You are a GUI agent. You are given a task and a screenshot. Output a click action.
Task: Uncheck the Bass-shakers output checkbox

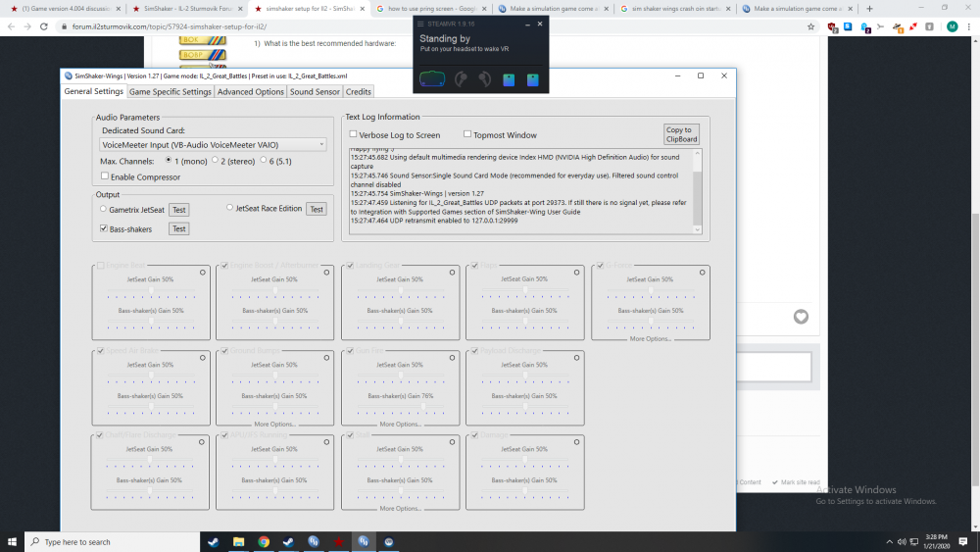click(x=104, y=228)
